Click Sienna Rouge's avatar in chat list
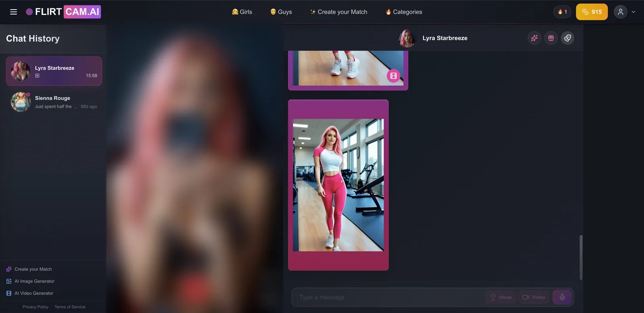 click(x=21, y=102)
